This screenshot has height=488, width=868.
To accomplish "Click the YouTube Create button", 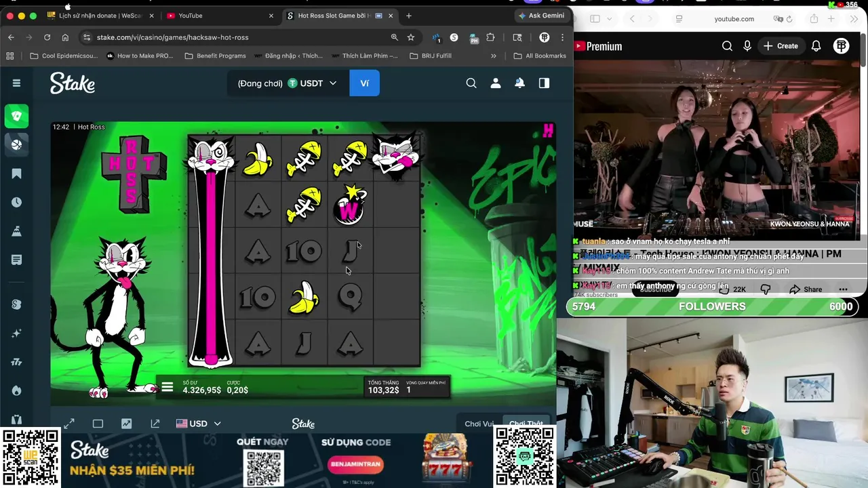I will 781,46.
